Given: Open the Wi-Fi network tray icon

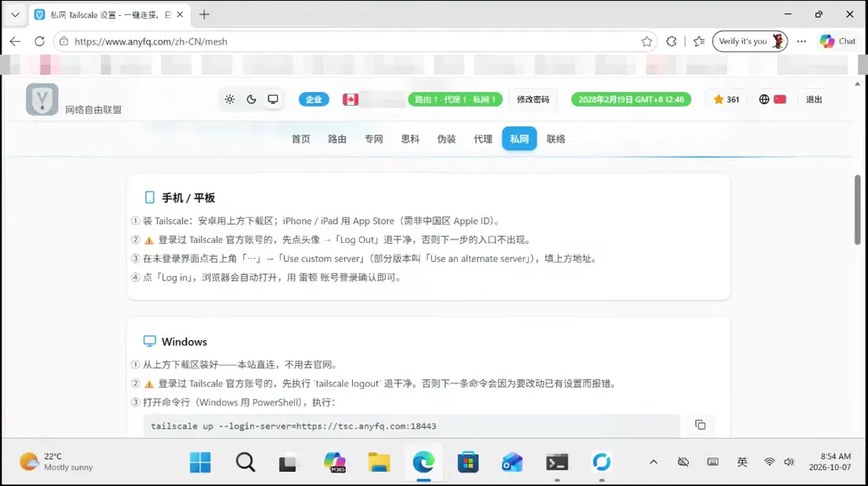Looking at the screenshot, I should click(769, 462).
